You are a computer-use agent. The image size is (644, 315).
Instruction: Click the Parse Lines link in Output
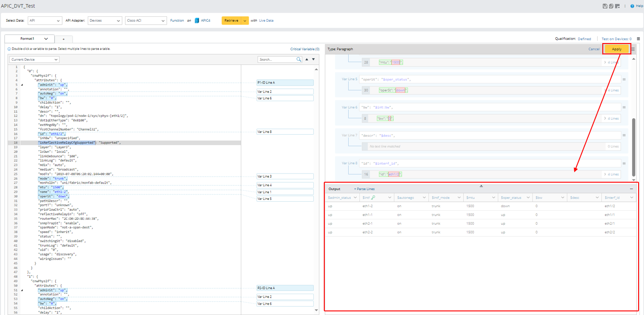(364, 189)
